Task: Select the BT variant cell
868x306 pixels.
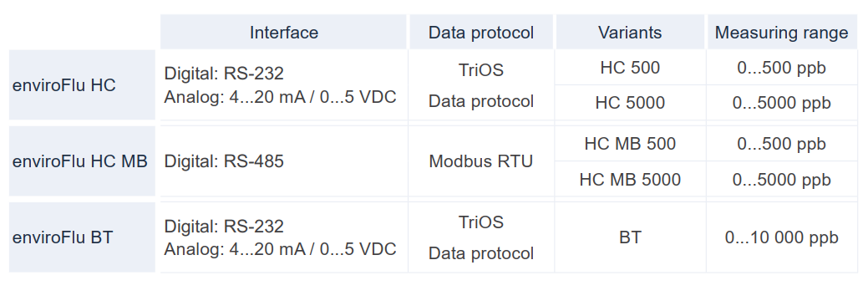Action: pyautogui.click(x=630, y=237)
